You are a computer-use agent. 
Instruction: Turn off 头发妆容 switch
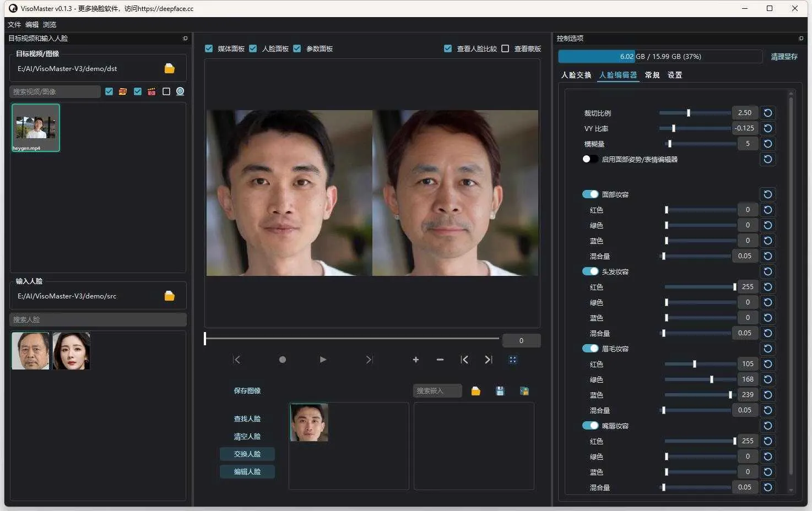click(590, 271)
